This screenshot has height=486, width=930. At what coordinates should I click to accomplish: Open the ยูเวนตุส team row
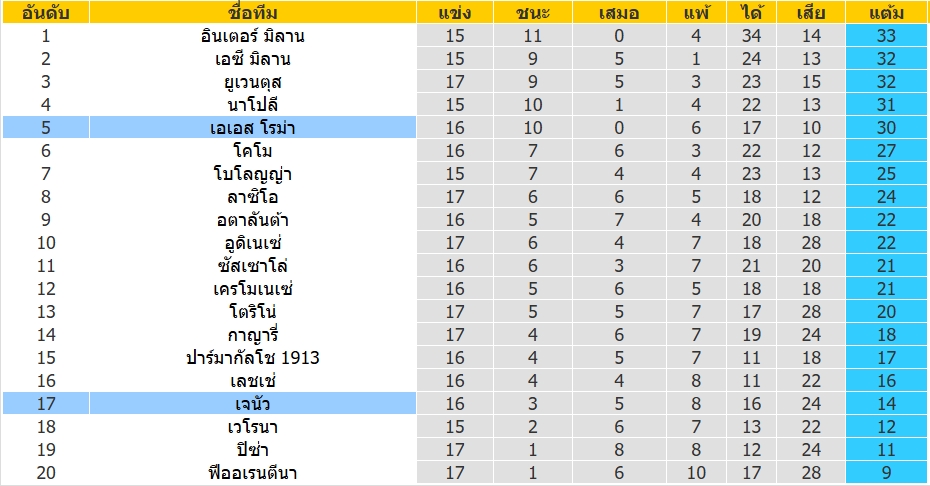pyautogui.click(x=251, y=82)
